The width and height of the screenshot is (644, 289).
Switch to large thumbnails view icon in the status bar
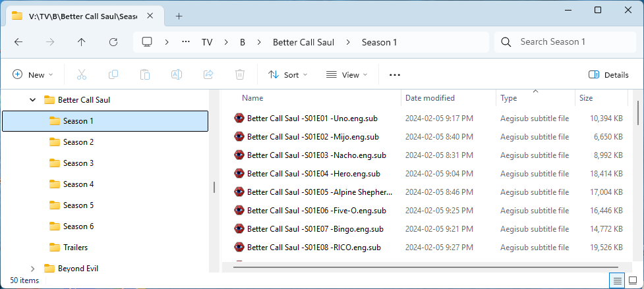pos(633,281)
